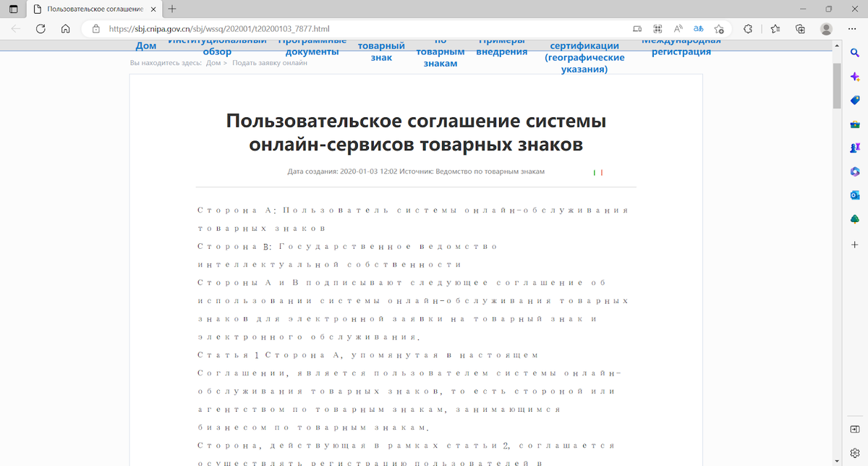Click the page vertical scrollbar thumb
Image resolution: width=868 pixels, height=466 pixels.
[x=837, y=85]
